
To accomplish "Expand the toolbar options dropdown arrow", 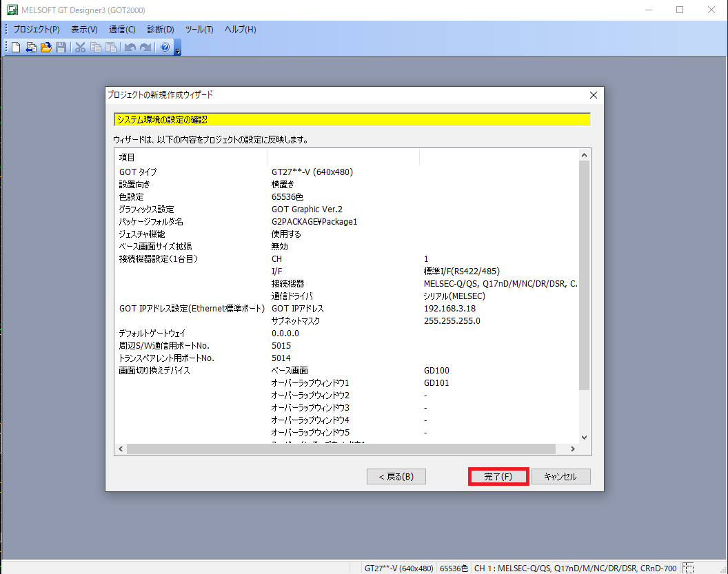I will pyautogui.click(x=178, y=50).
